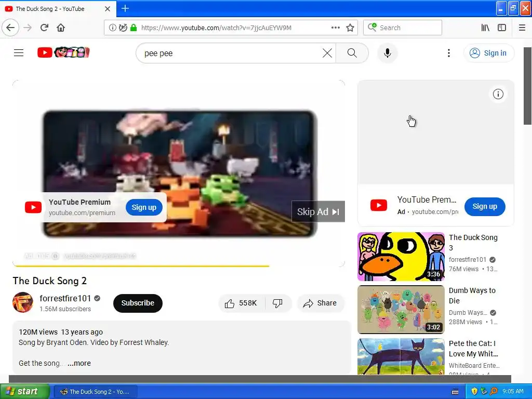Click the YouTube magnifier search button
This screenshot has height=399, width=532.
(x=352, y=53)
